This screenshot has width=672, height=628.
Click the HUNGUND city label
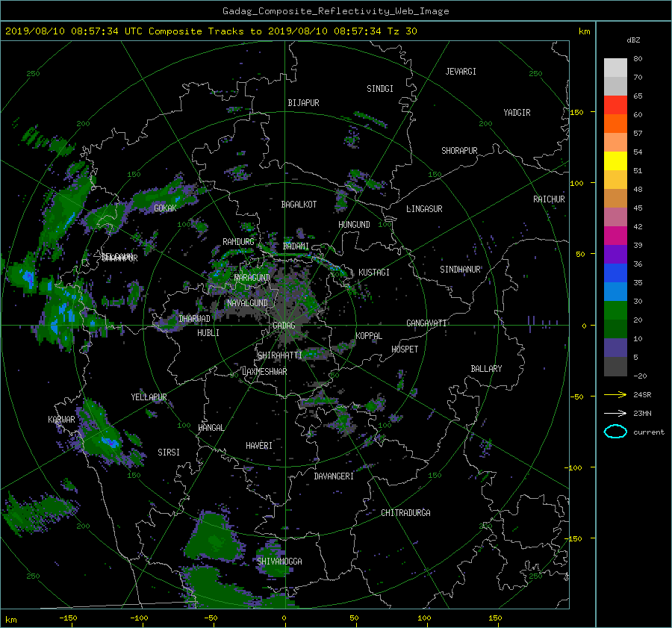354,225
